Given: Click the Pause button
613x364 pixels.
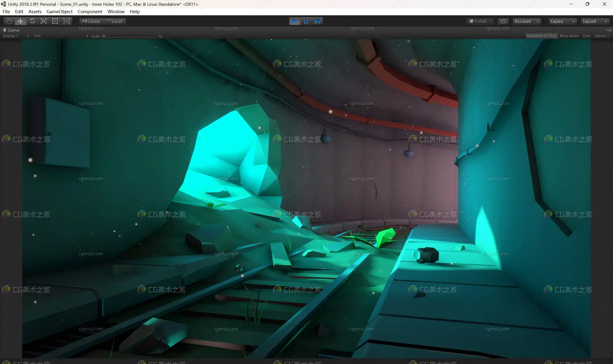Looking at the screenshot, I should tap(306, 21).
